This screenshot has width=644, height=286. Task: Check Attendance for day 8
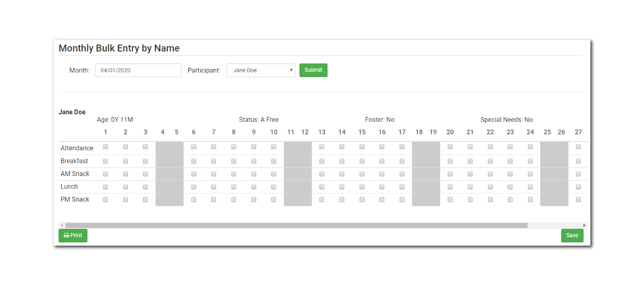pyautogui.click(x=234, y=147)
